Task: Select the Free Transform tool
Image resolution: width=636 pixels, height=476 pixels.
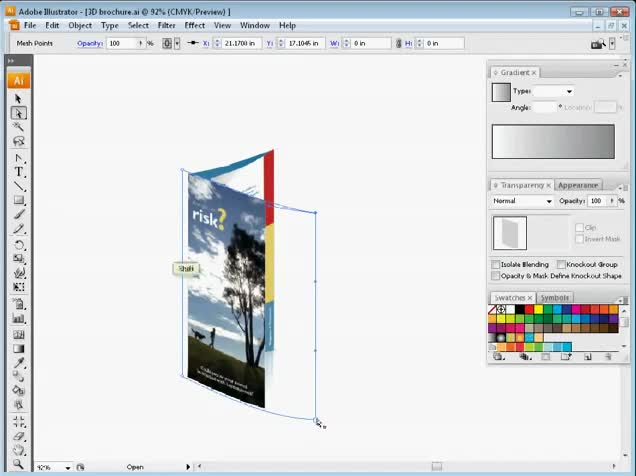Action: [x=18, y=287]
